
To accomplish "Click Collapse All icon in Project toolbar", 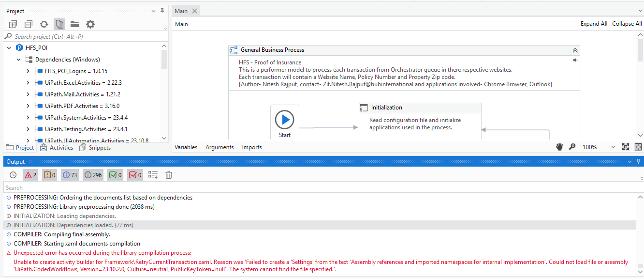I will pos(29,24).
